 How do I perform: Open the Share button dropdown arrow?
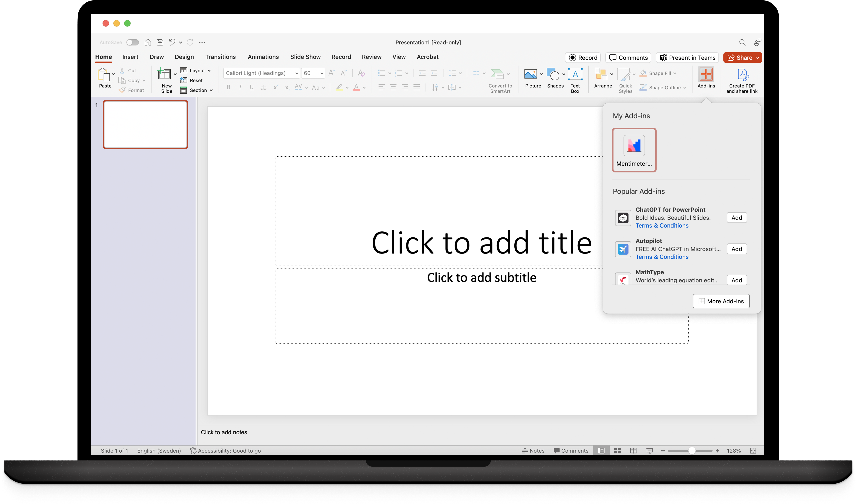757,58
